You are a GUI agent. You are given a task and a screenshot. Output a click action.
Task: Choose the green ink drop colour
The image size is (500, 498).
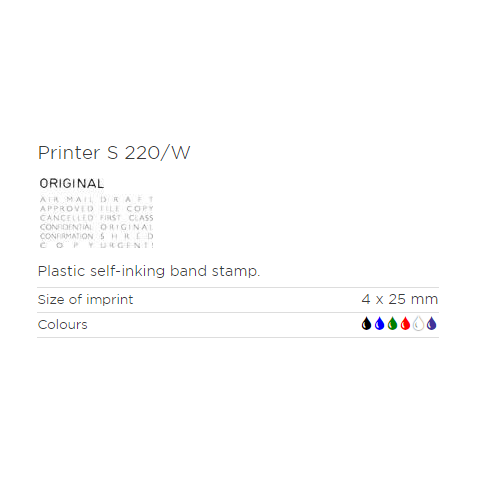point(392,323)
